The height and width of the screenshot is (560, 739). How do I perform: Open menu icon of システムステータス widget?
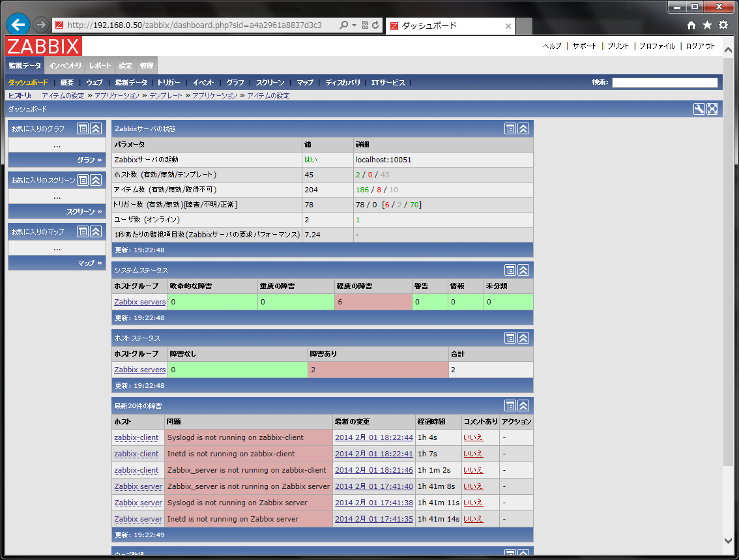510,270
